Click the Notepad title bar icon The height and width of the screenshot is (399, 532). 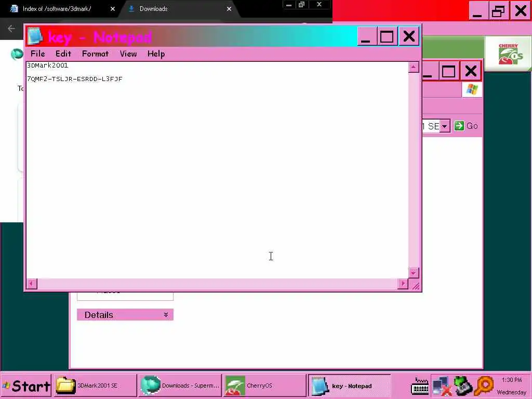[x=35, y=36]
